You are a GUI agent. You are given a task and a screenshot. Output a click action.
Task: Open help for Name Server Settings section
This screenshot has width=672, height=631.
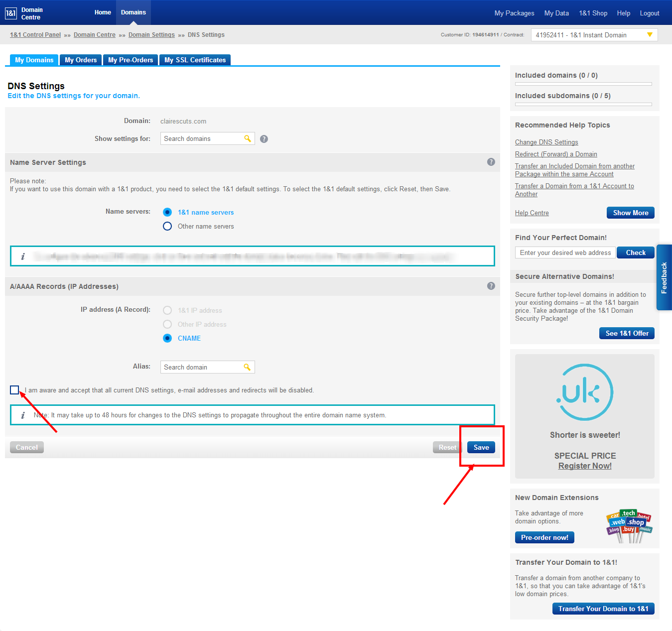point(491,162)
